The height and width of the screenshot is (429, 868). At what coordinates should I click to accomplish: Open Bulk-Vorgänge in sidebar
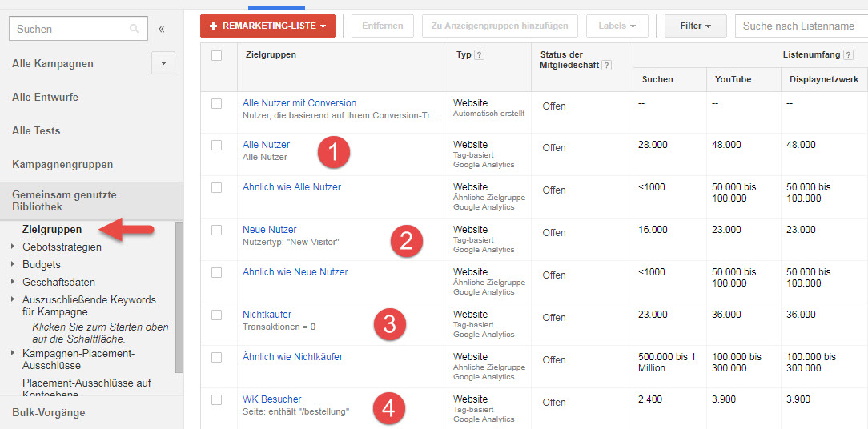49,412
